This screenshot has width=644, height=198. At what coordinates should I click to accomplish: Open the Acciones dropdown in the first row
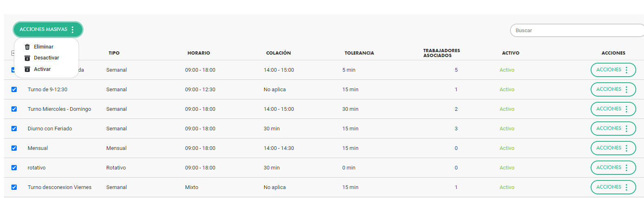click(x=613, y=70)
